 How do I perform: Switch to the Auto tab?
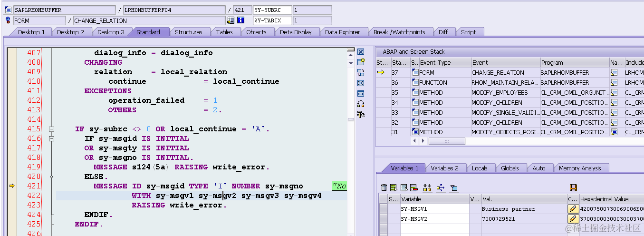click(539, 168)
